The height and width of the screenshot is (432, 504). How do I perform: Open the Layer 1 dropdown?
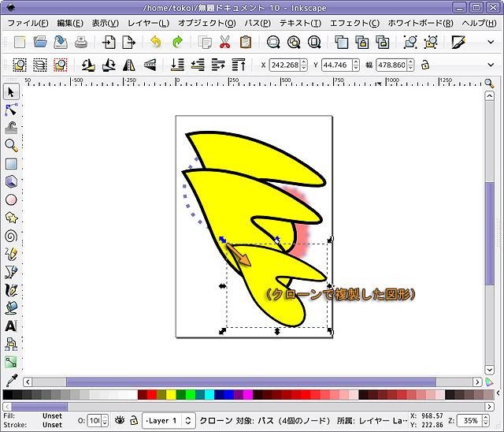[168, 421]
